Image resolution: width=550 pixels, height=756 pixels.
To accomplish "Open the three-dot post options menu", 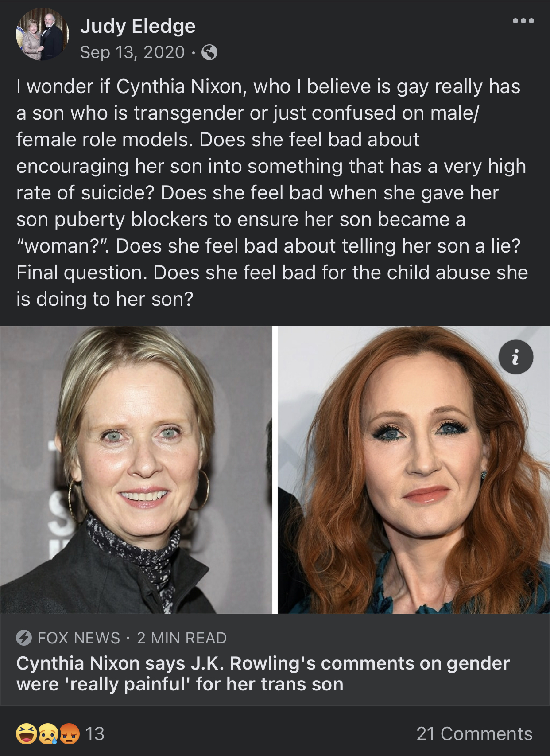I will pos(523,21).
